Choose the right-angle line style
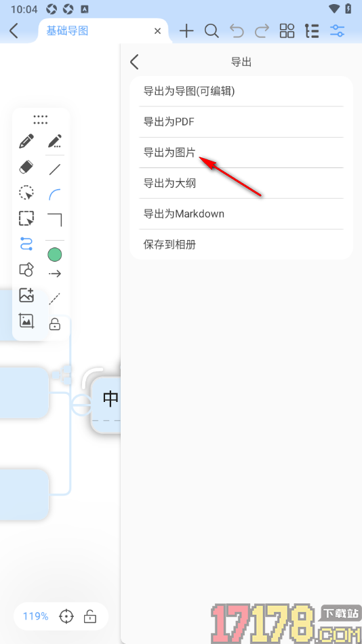The height and width of the screenshot is (644, 362). tap(55, 220)
